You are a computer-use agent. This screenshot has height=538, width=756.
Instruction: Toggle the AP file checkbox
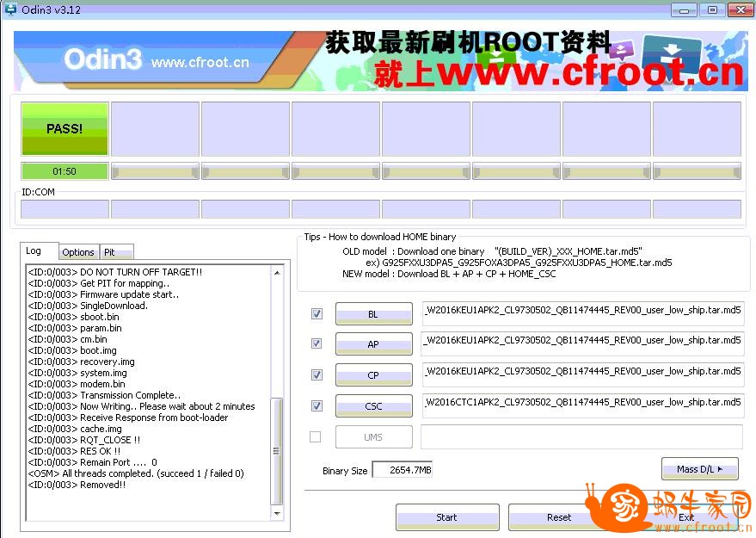tap(317, 343)
